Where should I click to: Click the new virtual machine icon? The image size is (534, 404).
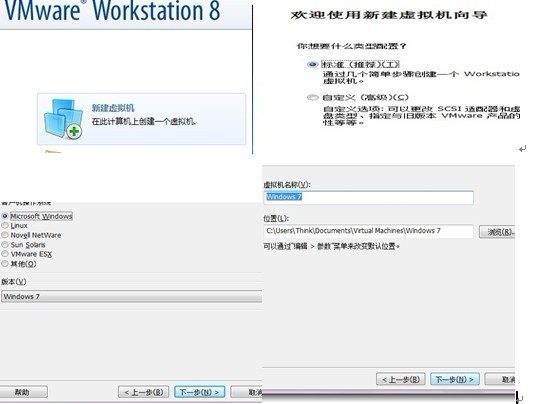point(63,119)
